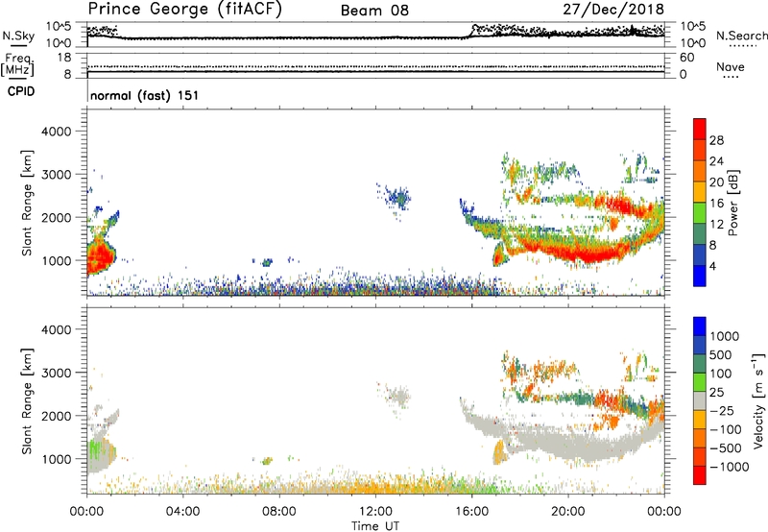Click the "04:00" time tick label
This screenshot has width=768, height=532.
point(182,512)
